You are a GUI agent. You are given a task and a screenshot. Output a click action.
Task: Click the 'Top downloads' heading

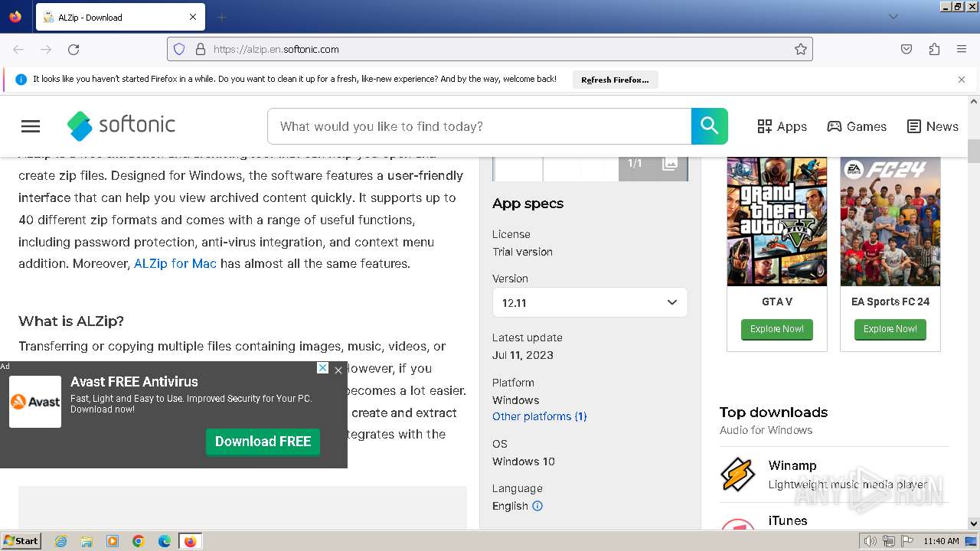click(773, 412)
